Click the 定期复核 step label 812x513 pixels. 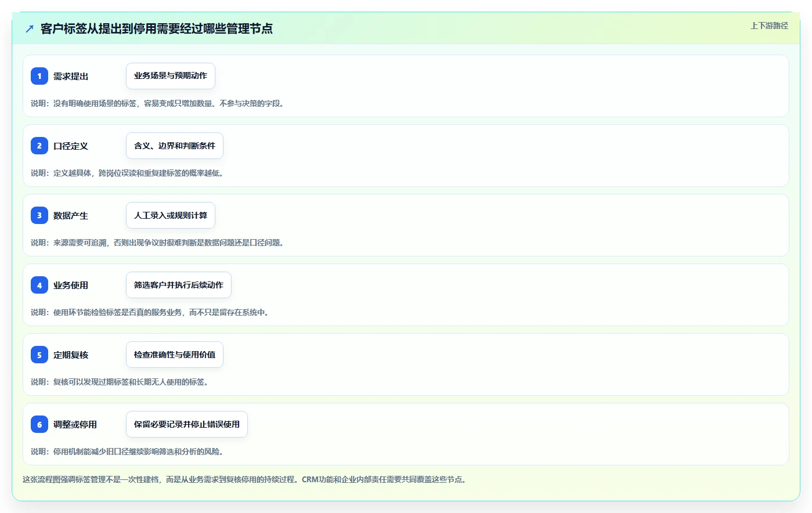click(x=71, y=355)
